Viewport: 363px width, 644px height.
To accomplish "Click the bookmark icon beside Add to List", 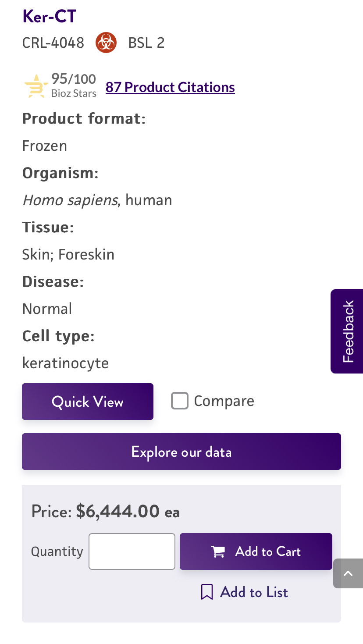I will (x=207, y=592).
